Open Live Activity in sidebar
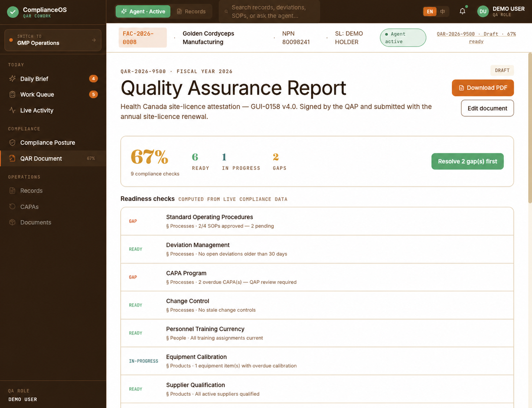532x408 pixels. point(53,110)
